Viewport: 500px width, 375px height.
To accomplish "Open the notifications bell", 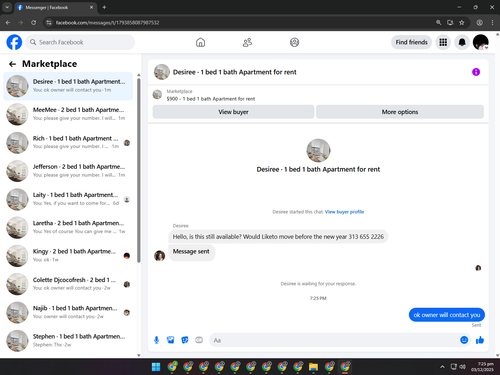I will click(462, 42).
